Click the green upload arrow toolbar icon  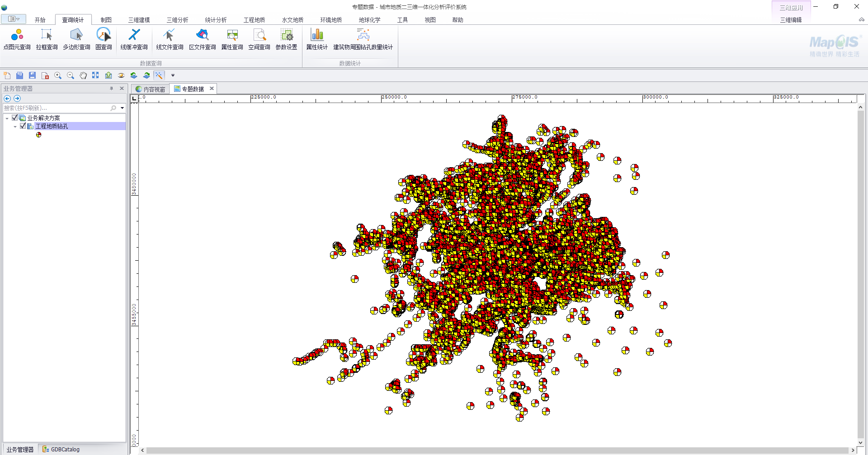[x=108, y=75]
